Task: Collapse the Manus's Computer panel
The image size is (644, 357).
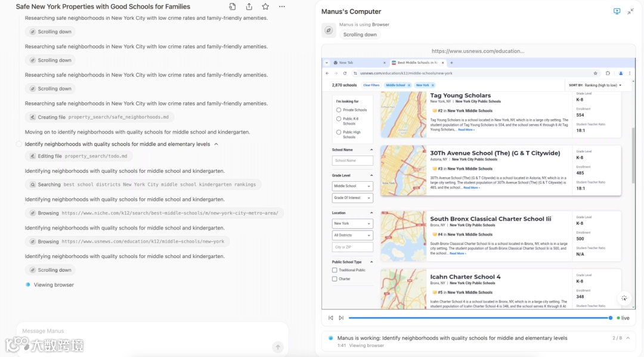Action: pyautogui.click(x=630, y=11)
